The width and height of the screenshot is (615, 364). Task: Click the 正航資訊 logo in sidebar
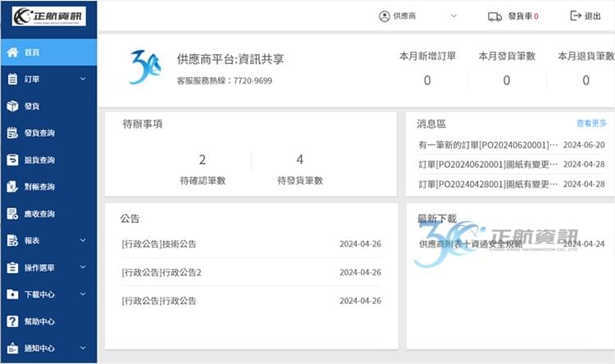click(48, 16)
